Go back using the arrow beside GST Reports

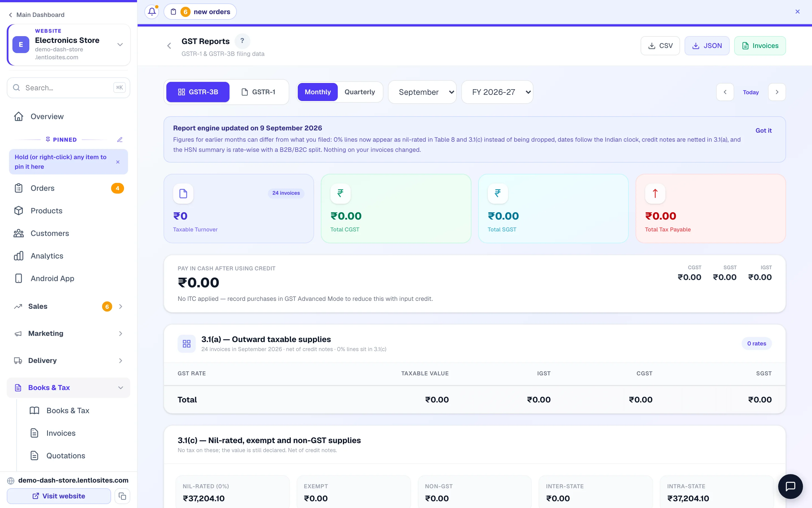pyautogui.click(x=169, y=46)
